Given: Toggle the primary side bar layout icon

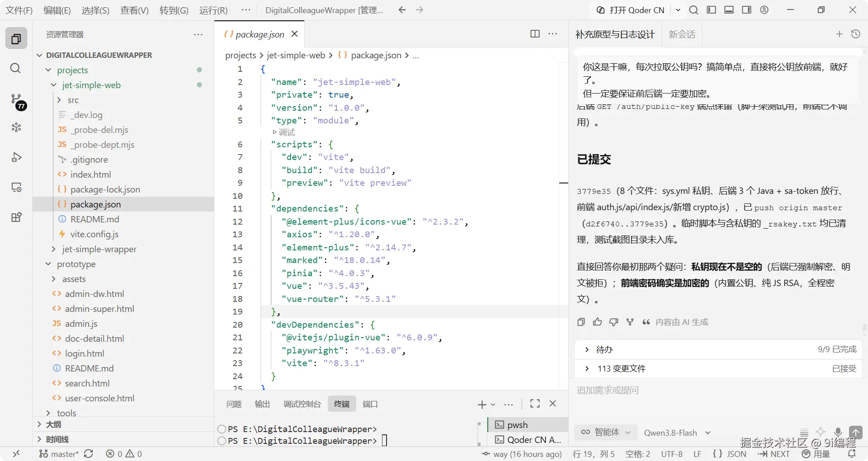Looking at the screenshot, I should point(712,10).
